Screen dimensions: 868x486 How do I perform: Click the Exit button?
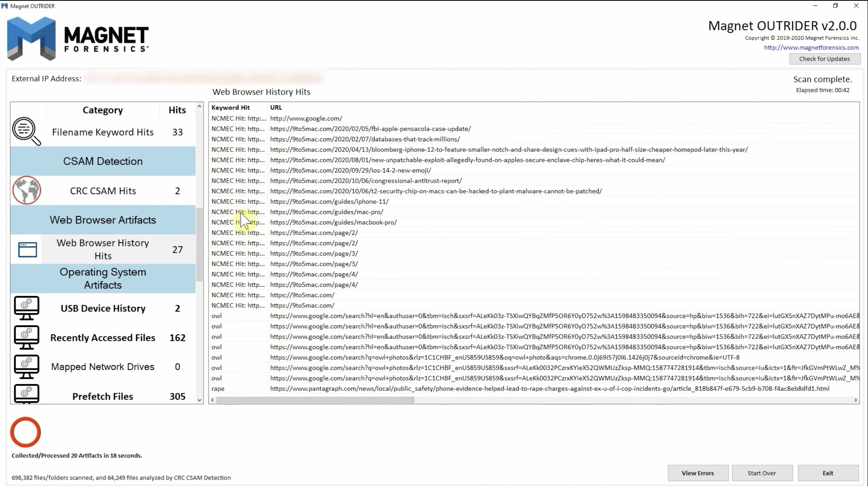tap(828, 473)
